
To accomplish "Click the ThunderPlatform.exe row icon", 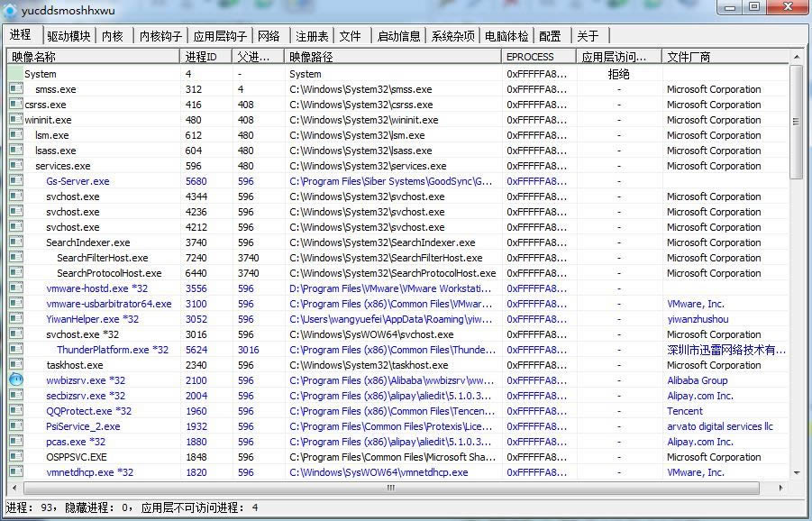I will pos(16,349).
